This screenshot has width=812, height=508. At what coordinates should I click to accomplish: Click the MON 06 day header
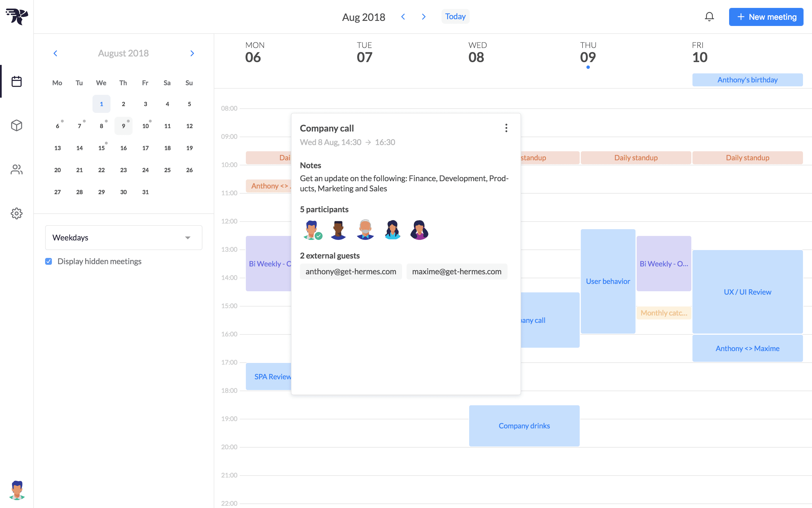point(254,53)
